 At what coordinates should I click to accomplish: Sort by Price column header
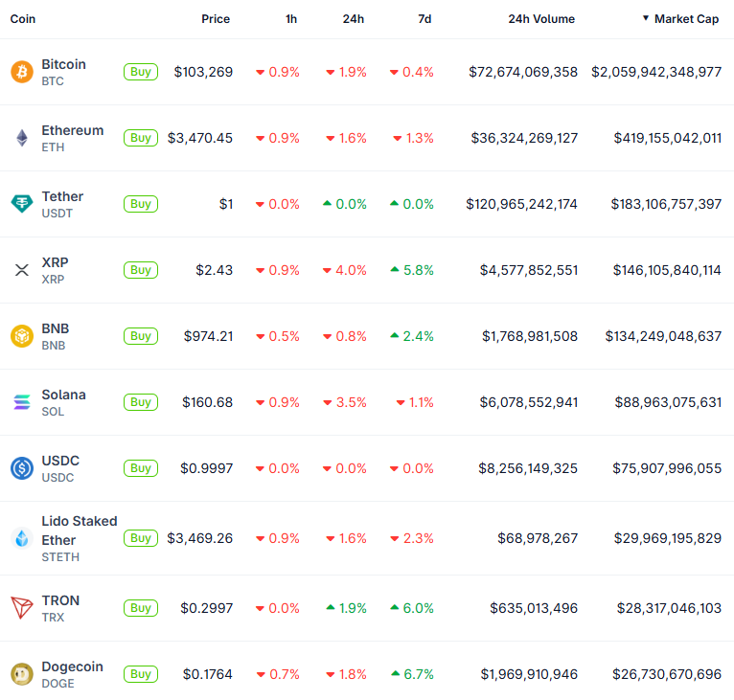216,19
